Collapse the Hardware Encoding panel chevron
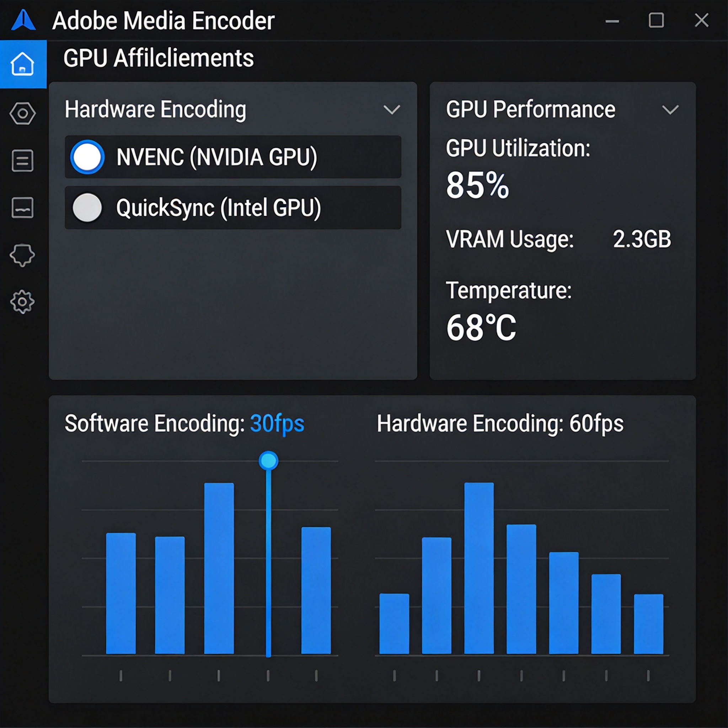 pyautogui.click(x=392, y=110)
